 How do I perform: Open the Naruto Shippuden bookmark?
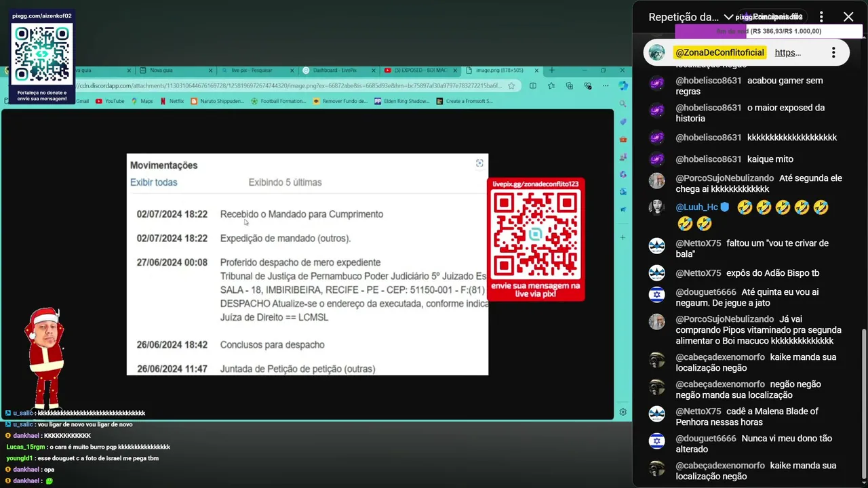(x=217, y=101)
